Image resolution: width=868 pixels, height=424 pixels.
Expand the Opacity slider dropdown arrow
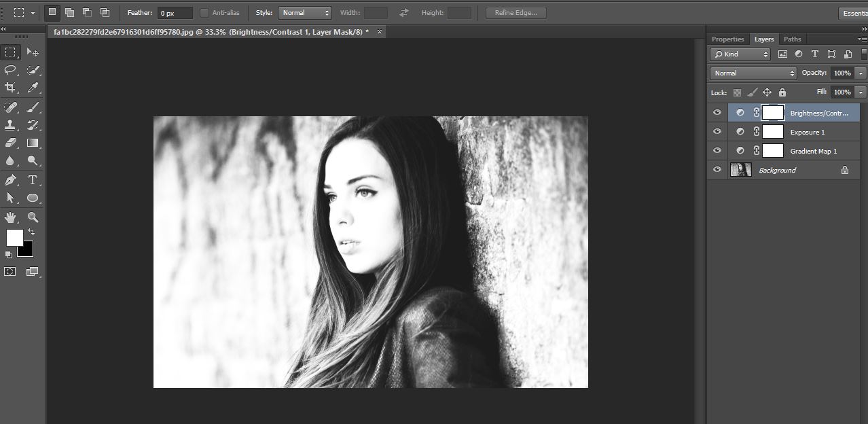(861, 73)
